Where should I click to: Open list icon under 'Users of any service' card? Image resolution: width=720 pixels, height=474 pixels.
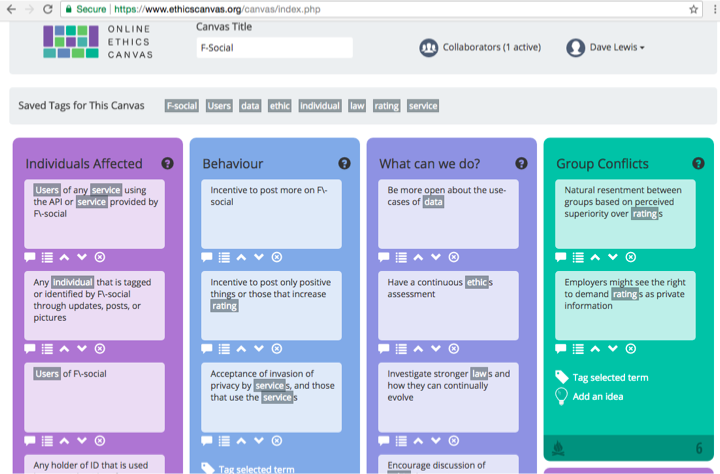[x=47, y=257]
